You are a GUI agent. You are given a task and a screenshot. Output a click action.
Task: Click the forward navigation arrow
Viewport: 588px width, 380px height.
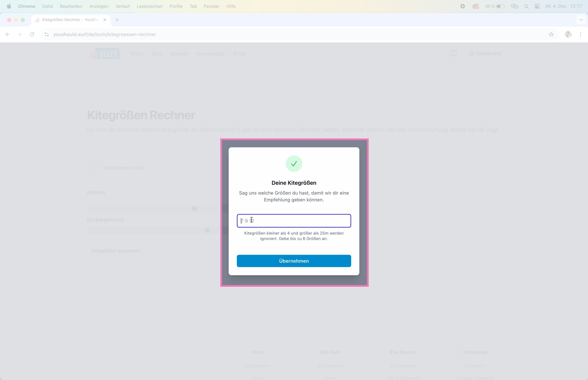pyautogui.click(x=20, y=34)
